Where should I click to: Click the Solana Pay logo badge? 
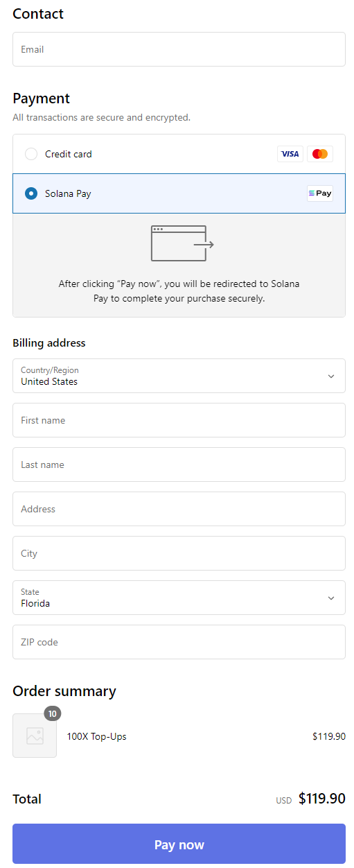[x=320, y=193]
